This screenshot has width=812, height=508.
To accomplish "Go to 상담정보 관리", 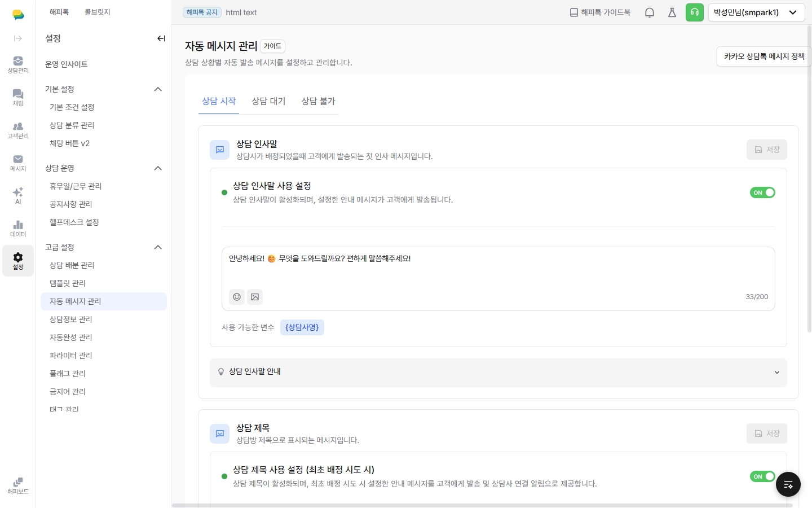I will [71, 319].
